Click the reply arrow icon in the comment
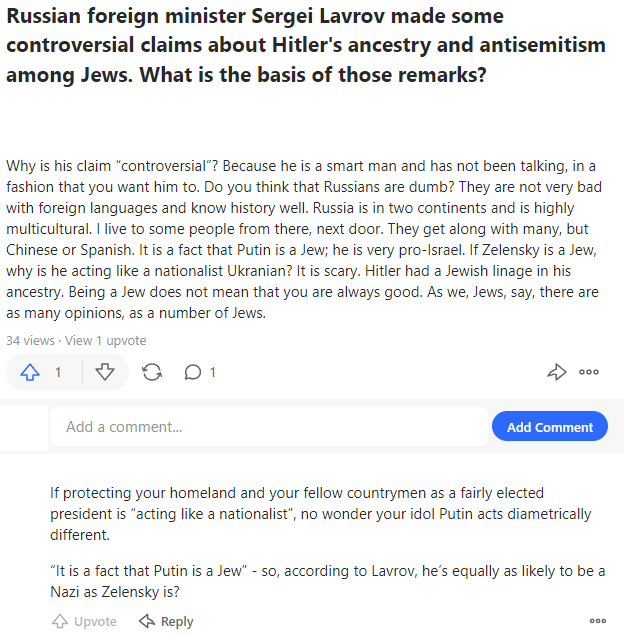 [x=147, y=621]
